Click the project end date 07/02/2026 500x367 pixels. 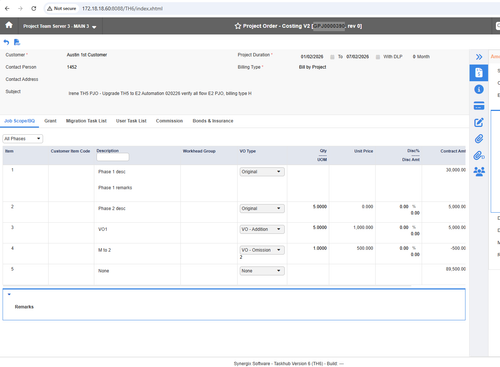[358, 57]
